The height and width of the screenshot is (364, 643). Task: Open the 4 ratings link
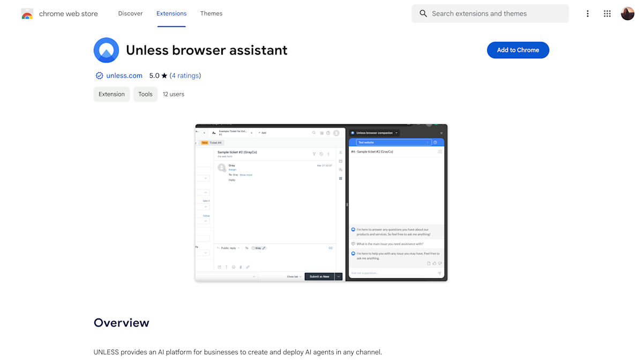coord(185,75)
